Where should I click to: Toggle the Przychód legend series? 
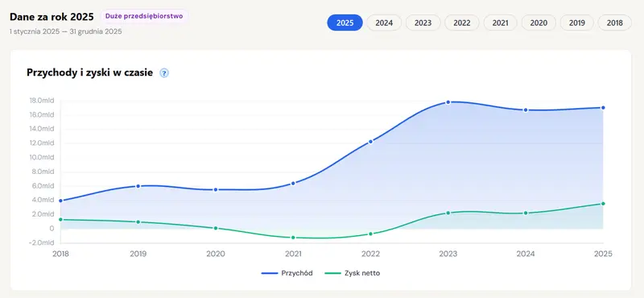pos(287,273)
